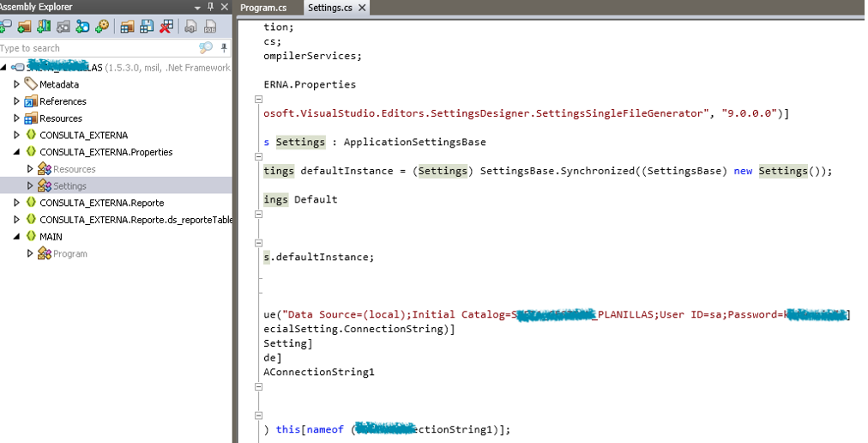Screen dimensions: 868x443
Task: Save assembly list using the floppy icon
Action: 147,27
